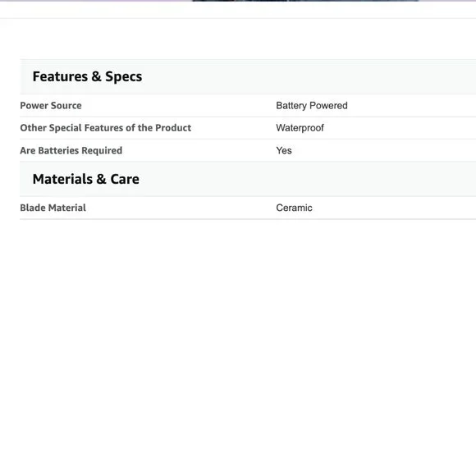Select the Other Special Features of the Product label

(x=106, y=128)
